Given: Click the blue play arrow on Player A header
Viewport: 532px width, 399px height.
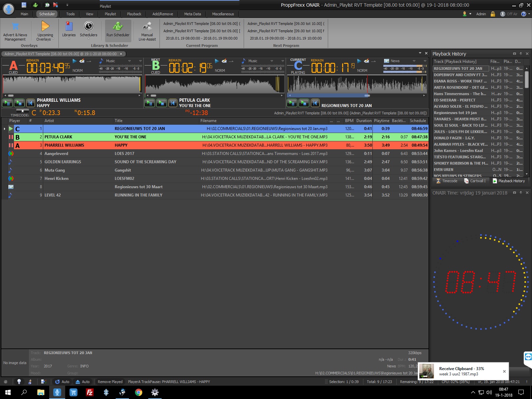Looking at the screenshot, I should [74, 61].
